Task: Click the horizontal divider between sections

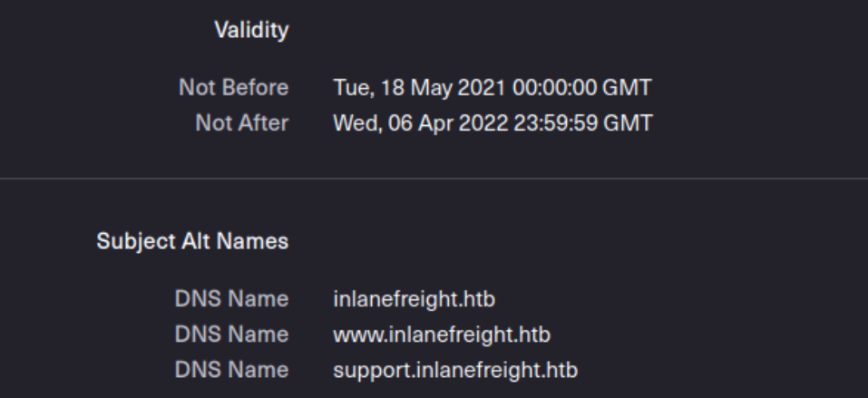Action: point(434,179)
